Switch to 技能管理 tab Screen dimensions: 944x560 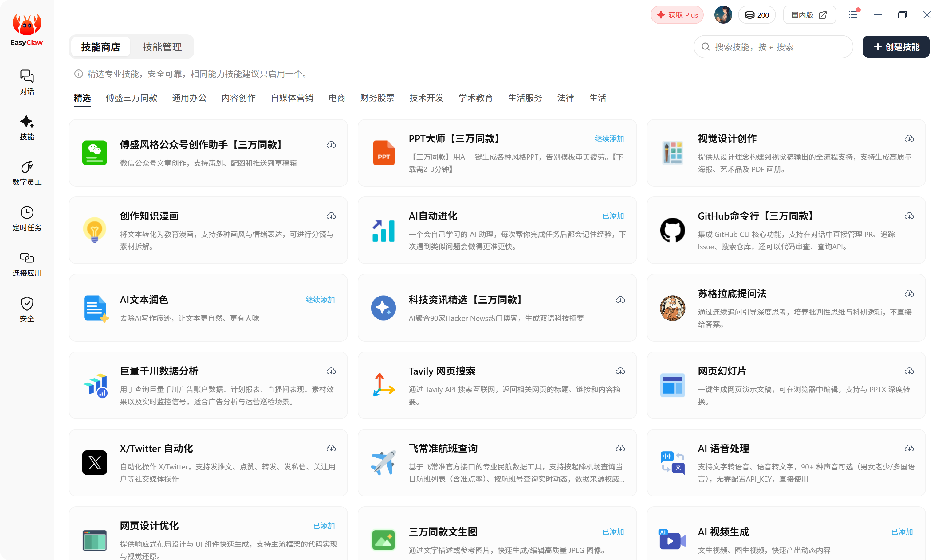point(162,47)
